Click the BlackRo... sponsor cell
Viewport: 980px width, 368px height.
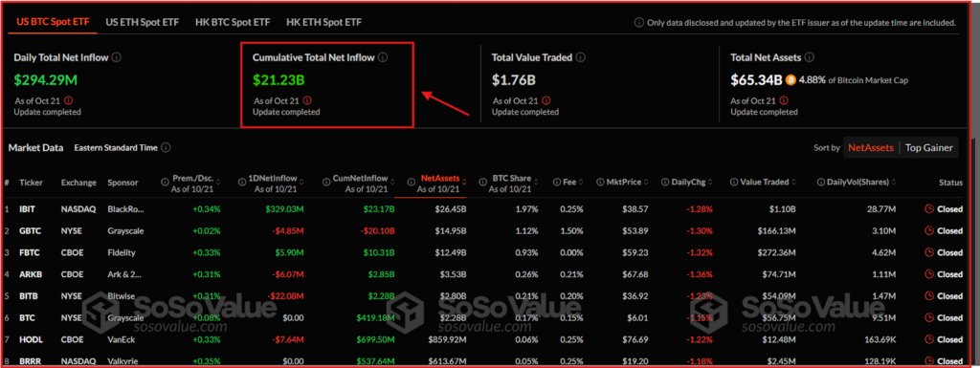coord(125,209)
